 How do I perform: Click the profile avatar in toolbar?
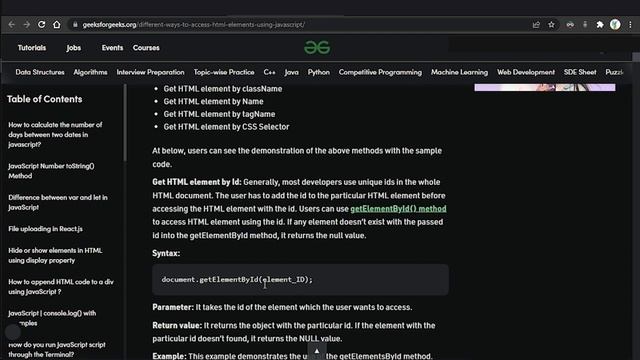[x=615, y=25]
